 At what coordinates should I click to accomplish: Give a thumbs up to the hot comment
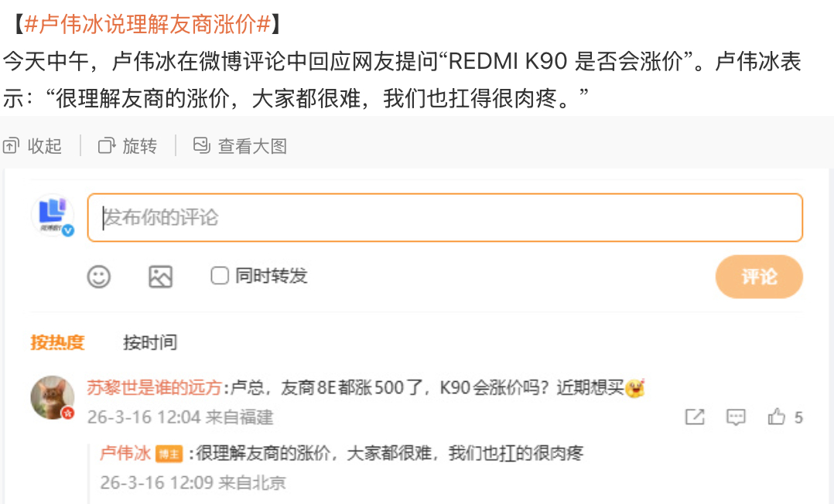(x=775, y=417)
